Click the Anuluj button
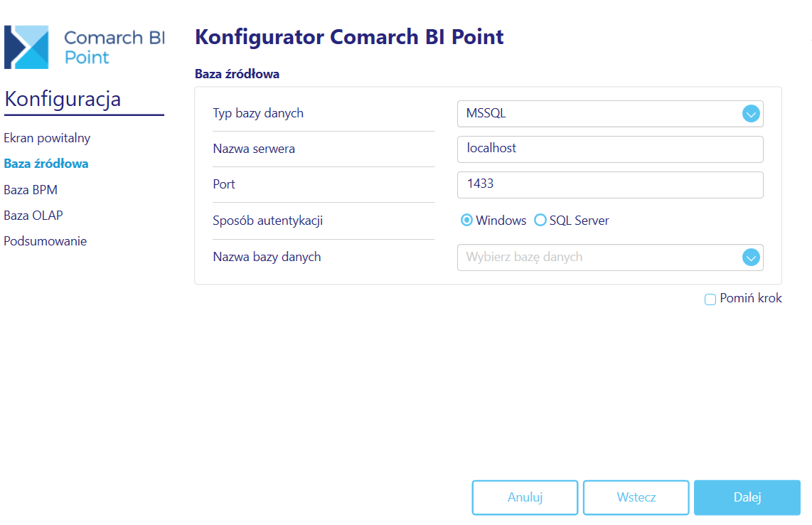812x525 pixels. click(x=525, y=497)
